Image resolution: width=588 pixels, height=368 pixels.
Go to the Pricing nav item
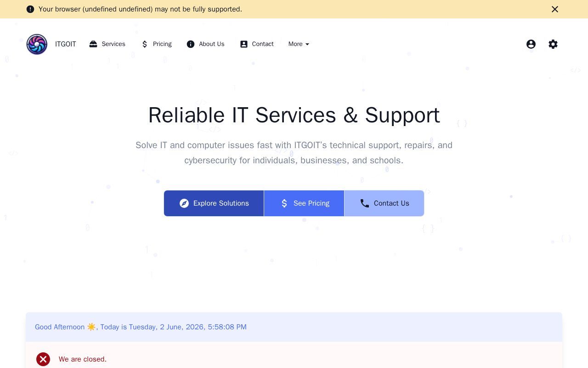coord(157,44)
